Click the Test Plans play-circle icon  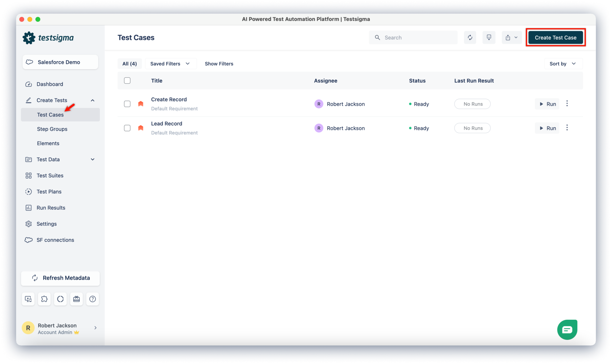coord(28,192)
